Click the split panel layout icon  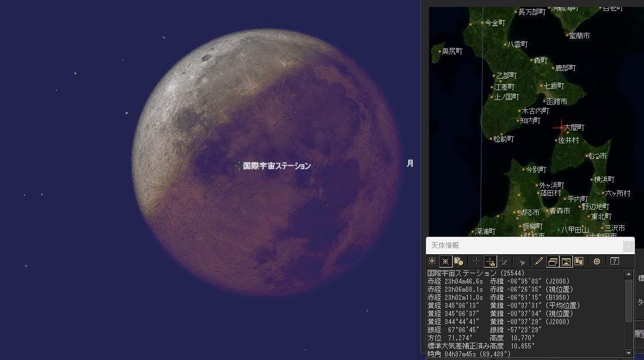579,261
